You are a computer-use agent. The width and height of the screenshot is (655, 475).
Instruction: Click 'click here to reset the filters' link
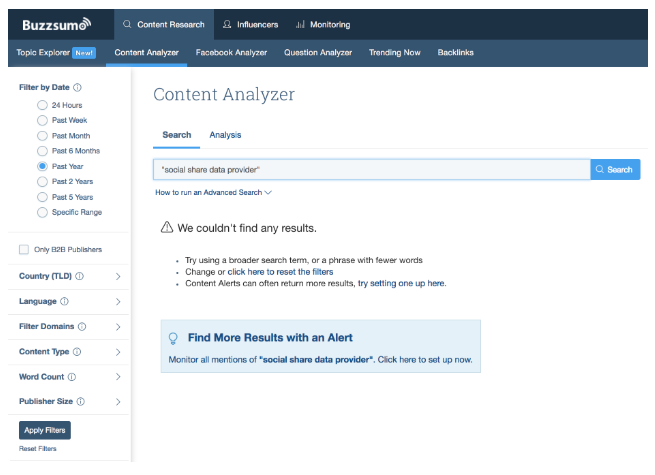tap(280, 272)
